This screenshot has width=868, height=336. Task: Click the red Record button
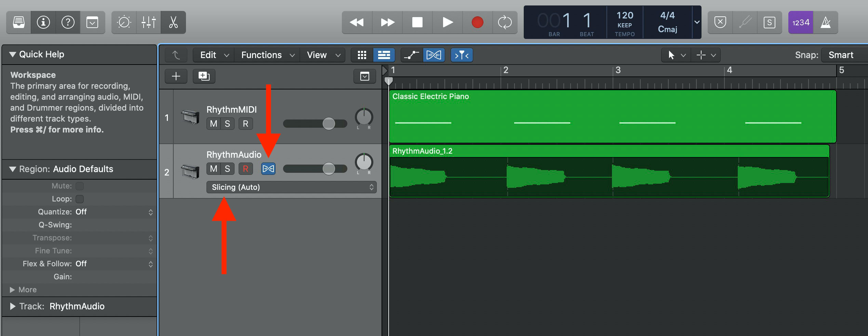477,23
